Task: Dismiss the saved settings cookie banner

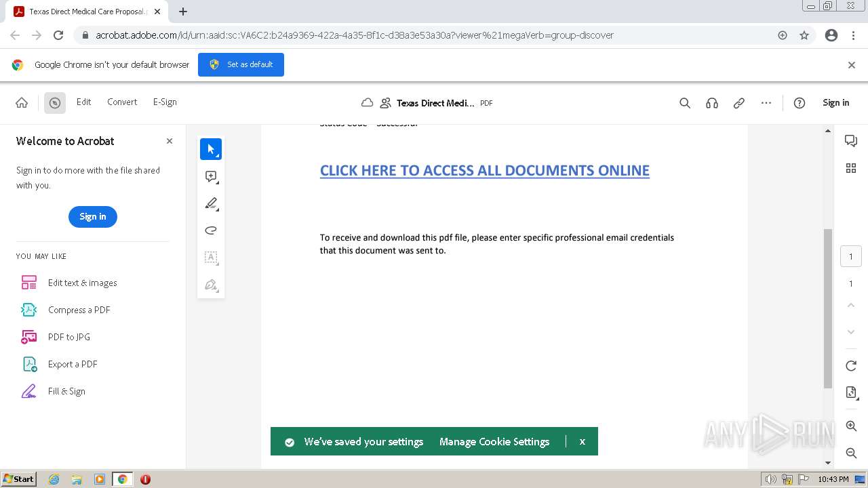Action: (x=582, y=441)
